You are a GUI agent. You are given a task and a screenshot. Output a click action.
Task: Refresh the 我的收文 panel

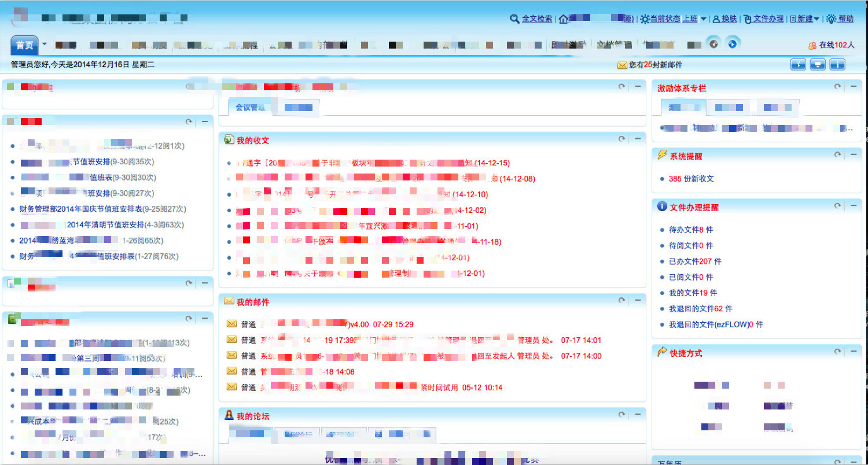click(x=622, y=139)
